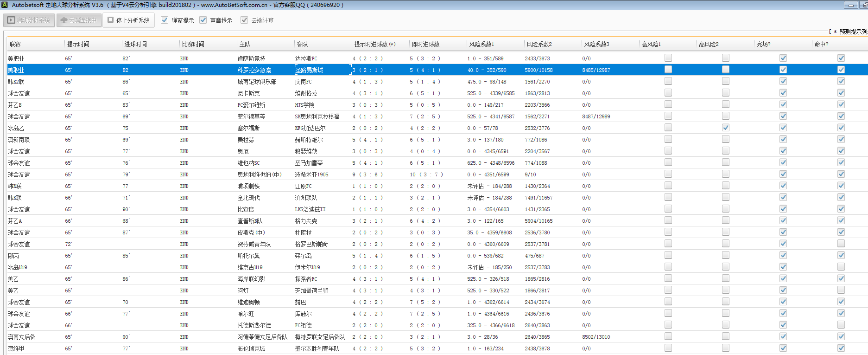
Task: Click the 命中? column header
Action: click(821, 44)
